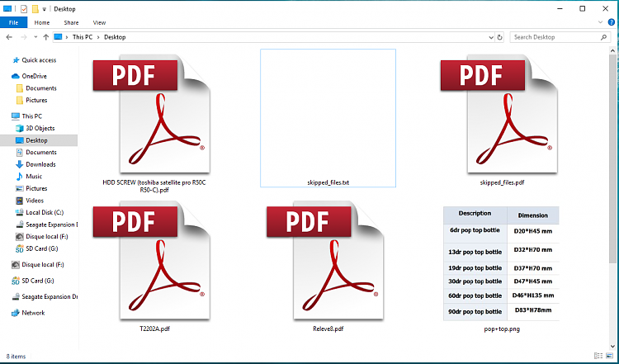Viewport: 619px width, 364px height.
Task: Open the View ribbon tab
Action: [x=99, y=22]
